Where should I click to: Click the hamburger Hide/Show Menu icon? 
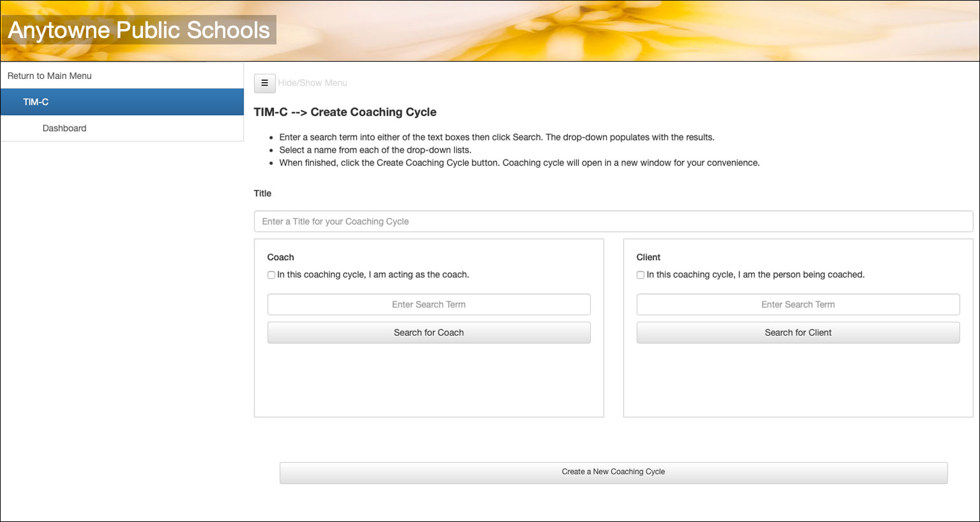pos(265,83)
